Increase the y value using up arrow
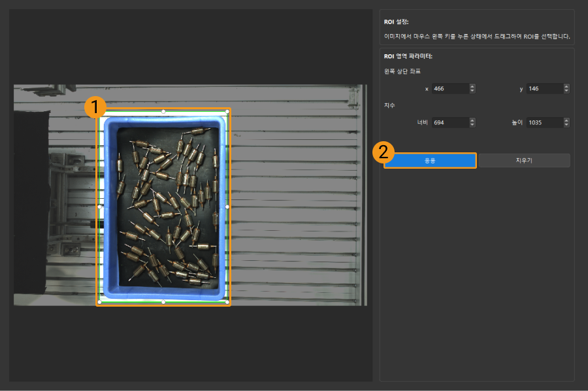Viewport: 588px width, 391px height. click(x=566, y=86)
